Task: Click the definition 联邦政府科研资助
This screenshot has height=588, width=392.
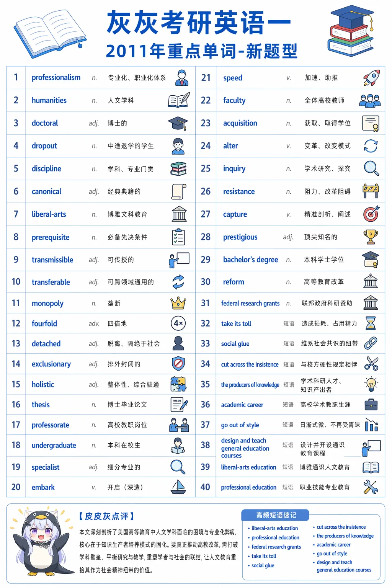Action: (x=327, y=303)
